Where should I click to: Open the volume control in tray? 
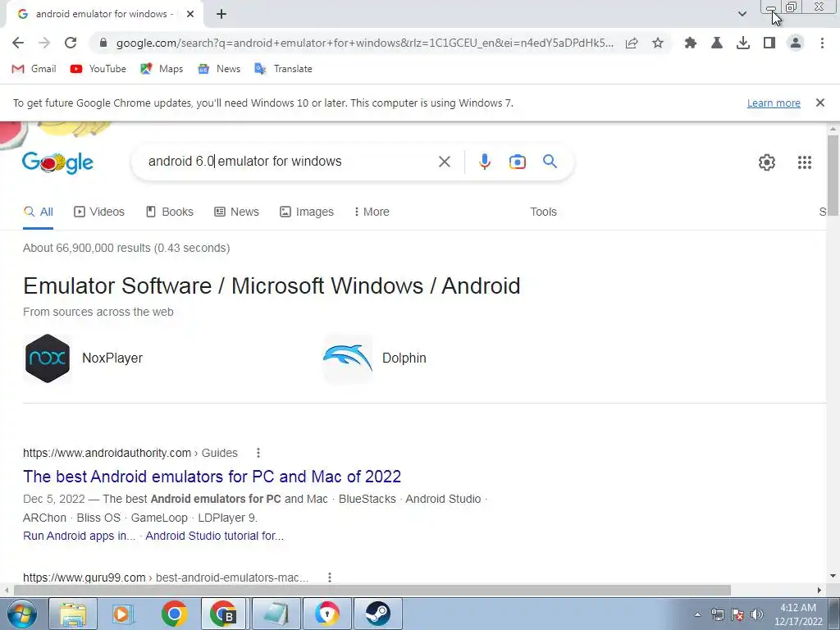click(x=757, y=614)
